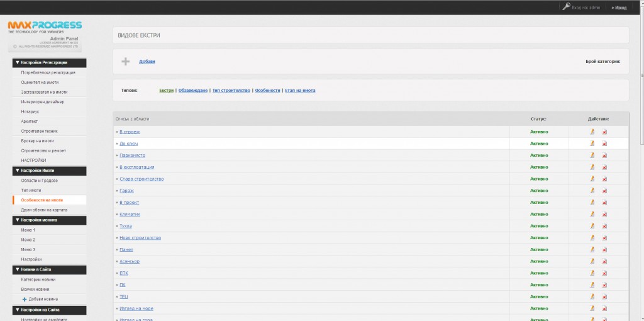Log out via the 'Изход' link
644x321 pixels.
click(621, 8)
